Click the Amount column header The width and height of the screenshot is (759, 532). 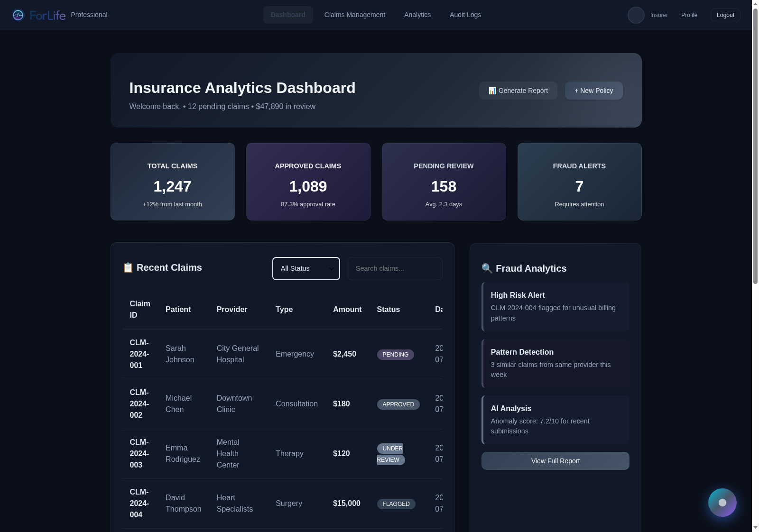coord(347,309)
